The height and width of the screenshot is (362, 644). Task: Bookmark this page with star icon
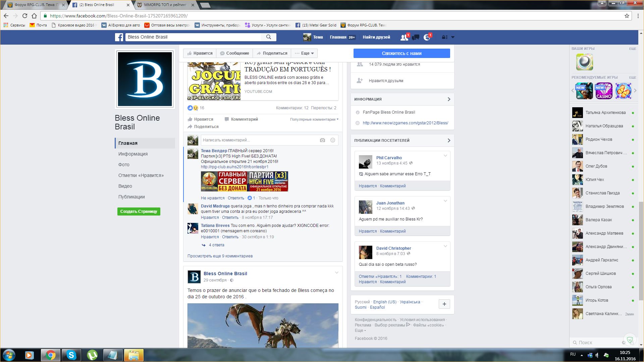(627, 16)
